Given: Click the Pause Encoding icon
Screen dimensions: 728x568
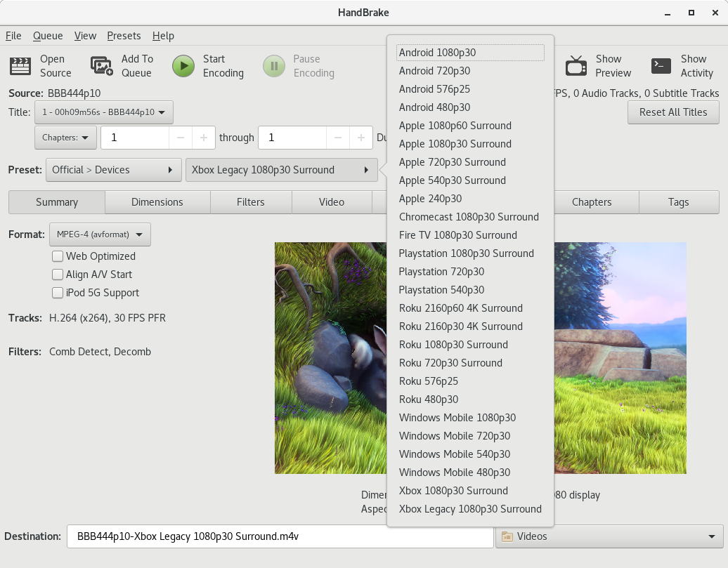Looking at the screenshot, I should 274,66.
